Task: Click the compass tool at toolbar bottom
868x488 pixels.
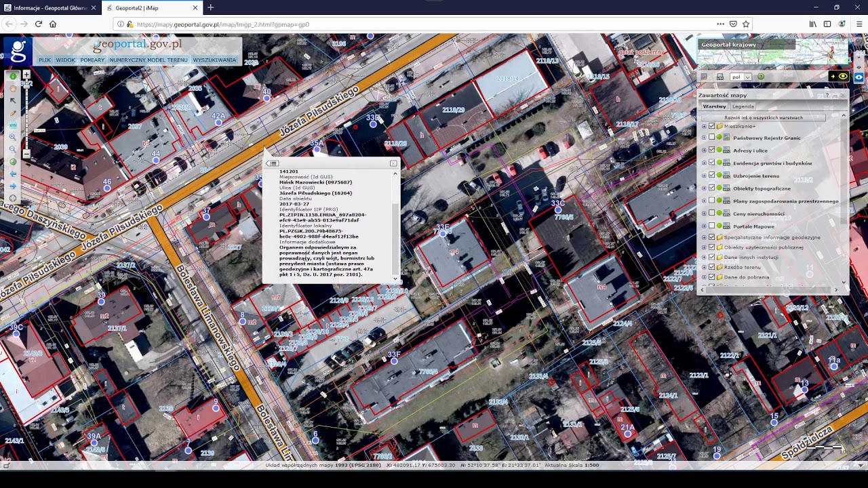Action: tap(13, 198)
